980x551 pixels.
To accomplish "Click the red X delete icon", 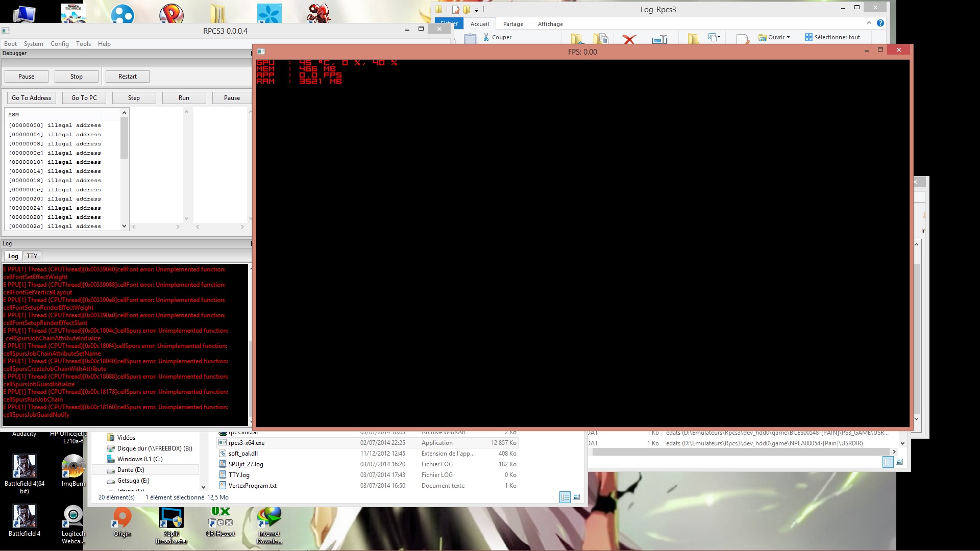I will 629,39.
